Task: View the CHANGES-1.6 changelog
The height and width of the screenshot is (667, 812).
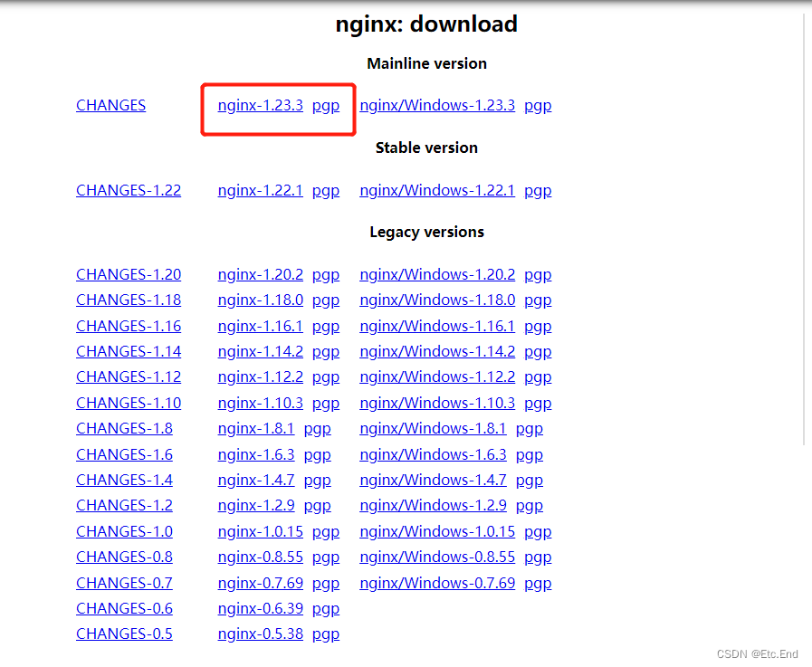Action: click(124, 454)
